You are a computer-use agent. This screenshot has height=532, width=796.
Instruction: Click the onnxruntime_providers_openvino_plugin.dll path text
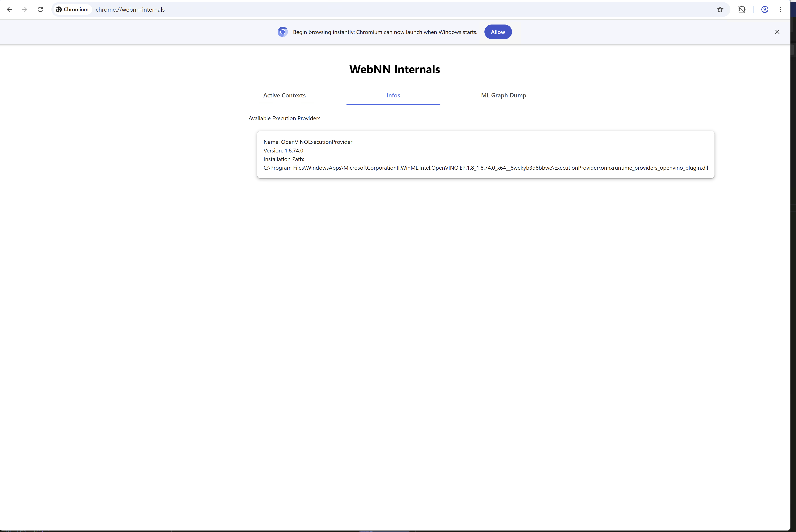tap(486, 168)
